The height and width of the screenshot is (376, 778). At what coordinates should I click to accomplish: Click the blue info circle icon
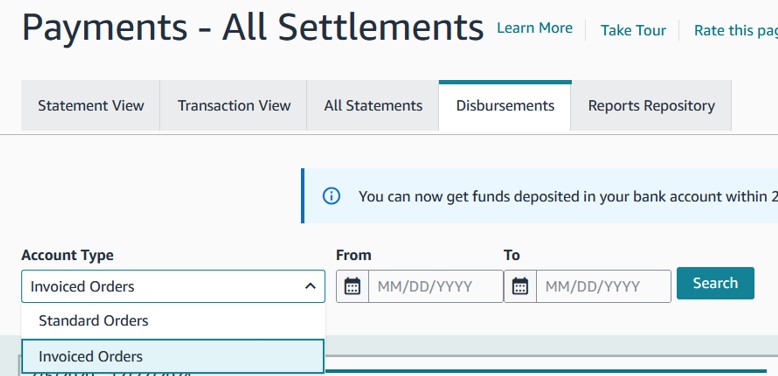[331, 196]
